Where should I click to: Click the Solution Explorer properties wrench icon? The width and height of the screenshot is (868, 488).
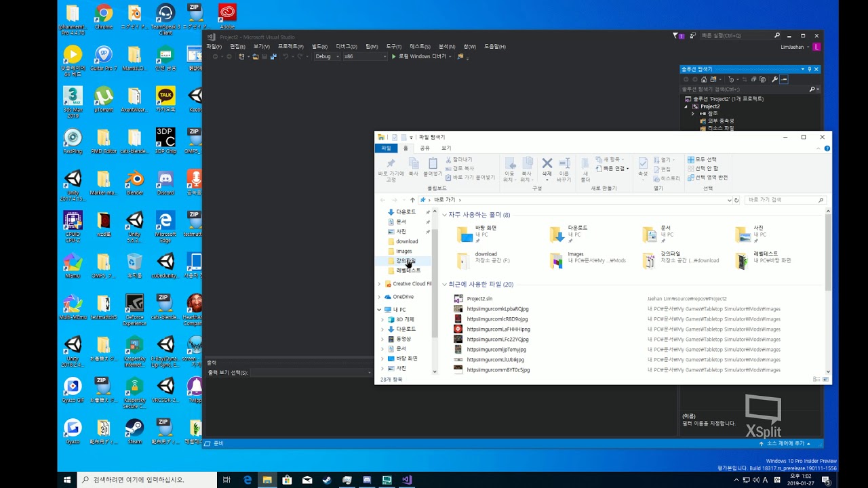point(774,79)
